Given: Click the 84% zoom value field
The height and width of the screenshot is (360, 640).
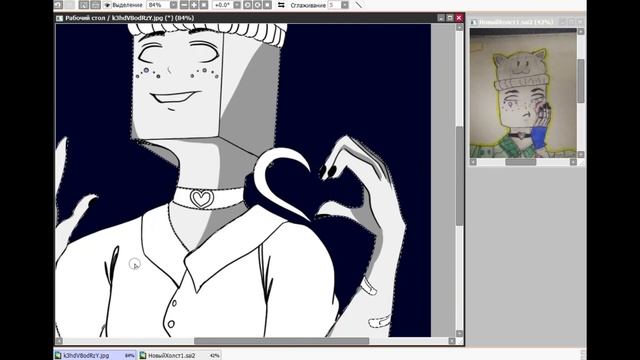Looking at the screenshot, I should [x=158, y=5].
